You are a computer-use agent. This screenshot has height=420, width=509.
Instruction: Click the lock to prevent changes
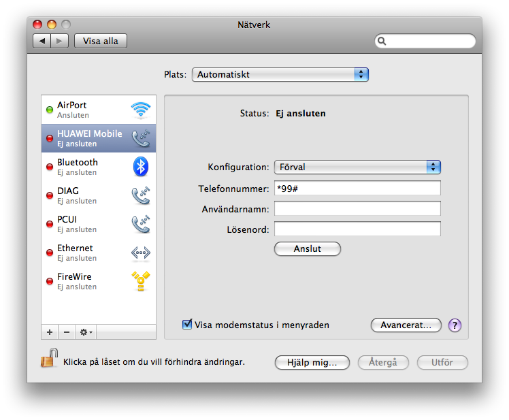point(50,358)
